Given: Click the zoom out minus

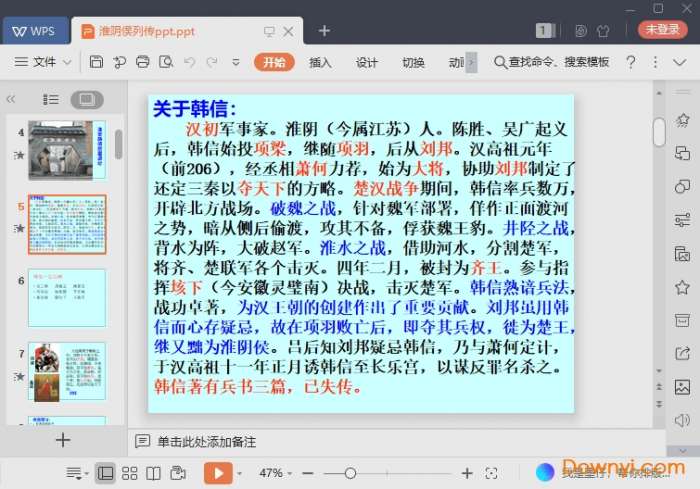Looking at the screenshot, I should pyautogui.click(x=308, y=473).
